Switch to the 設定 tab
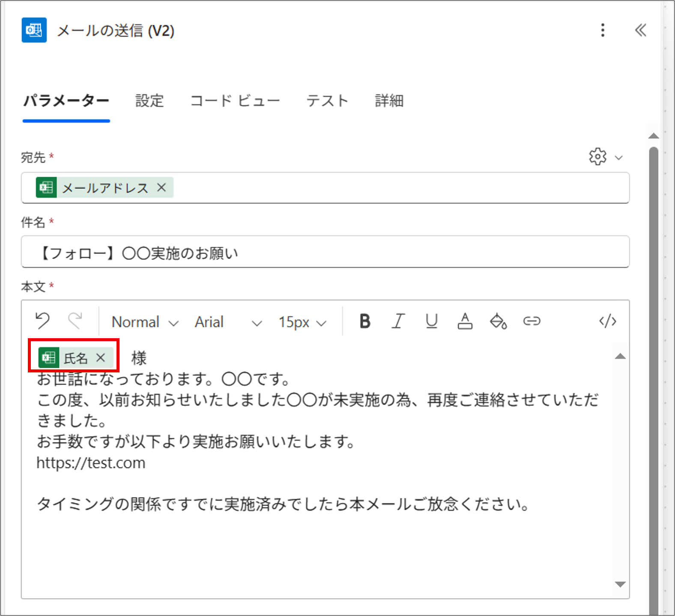Image resolution: width=675 pixels, height=616 pixels. 149,101
